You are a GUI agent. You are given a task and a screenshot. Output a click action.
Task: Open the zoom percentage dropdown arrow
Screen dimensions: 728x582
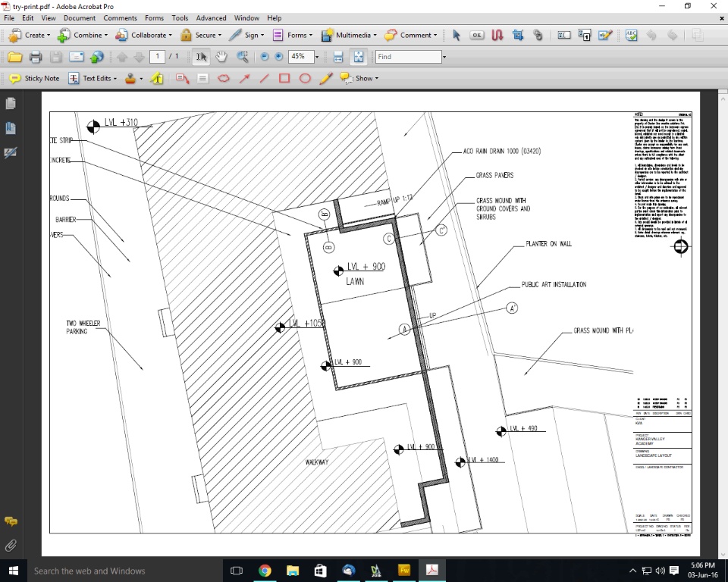click(x=317, y=57)
